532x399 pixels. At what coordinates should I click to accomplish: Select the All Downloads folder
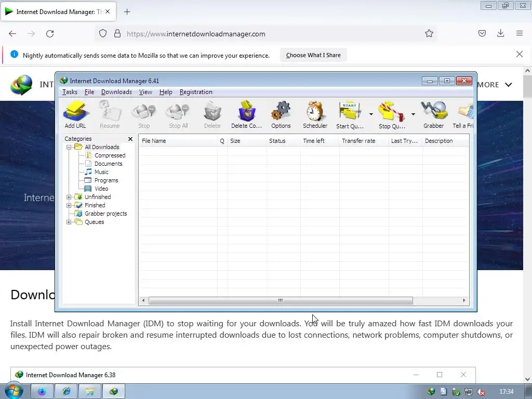(x=102, y=147)
